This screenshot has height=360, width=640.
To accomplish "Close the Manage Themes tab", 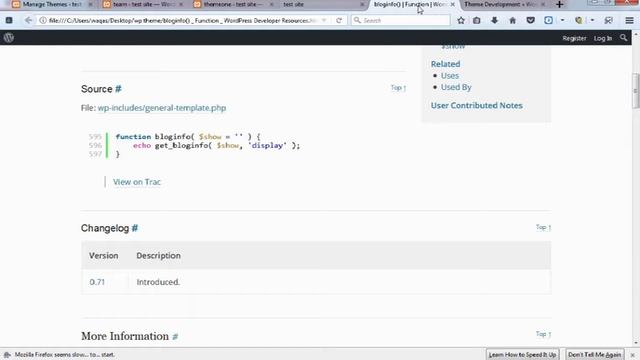I will click(x=90, y=4).
